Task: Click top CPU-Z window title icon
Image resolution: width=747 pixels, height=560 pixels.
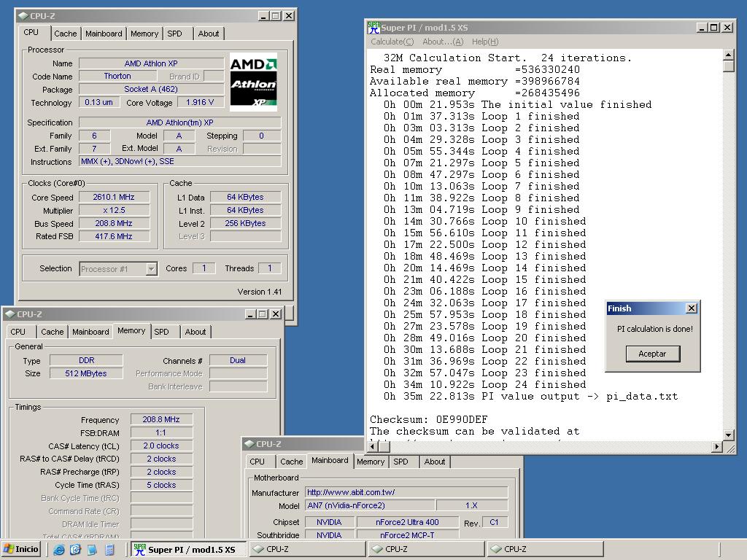Action: pyautogui.click(x=23, y=16)
